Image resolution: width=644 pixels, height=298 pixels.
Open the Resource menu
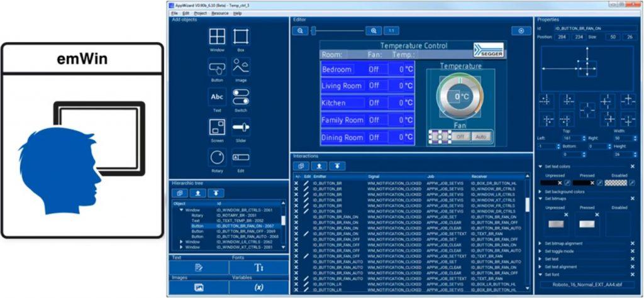pyautogui.click(x=220, y=13)
